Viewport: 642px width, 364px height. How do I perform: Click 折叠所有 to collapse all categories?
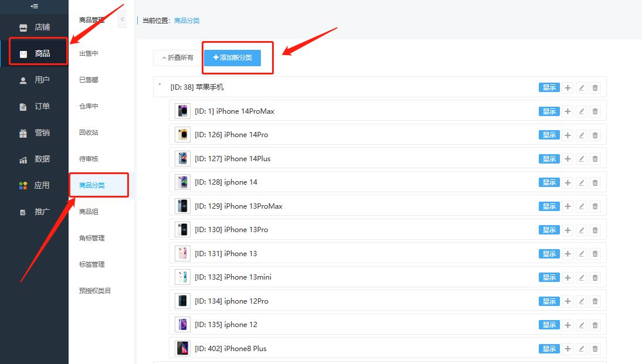tap(178, 57)
